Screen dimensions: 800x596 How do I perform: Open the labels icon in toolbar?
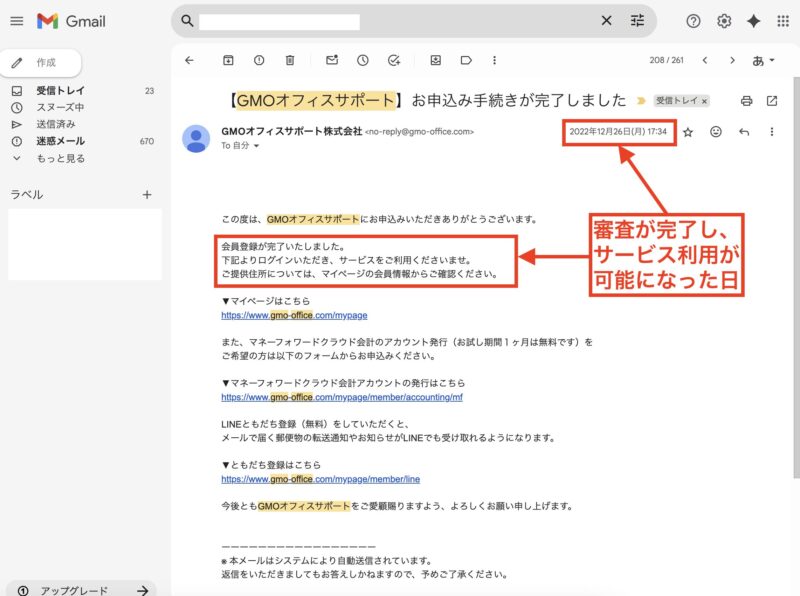466,60
